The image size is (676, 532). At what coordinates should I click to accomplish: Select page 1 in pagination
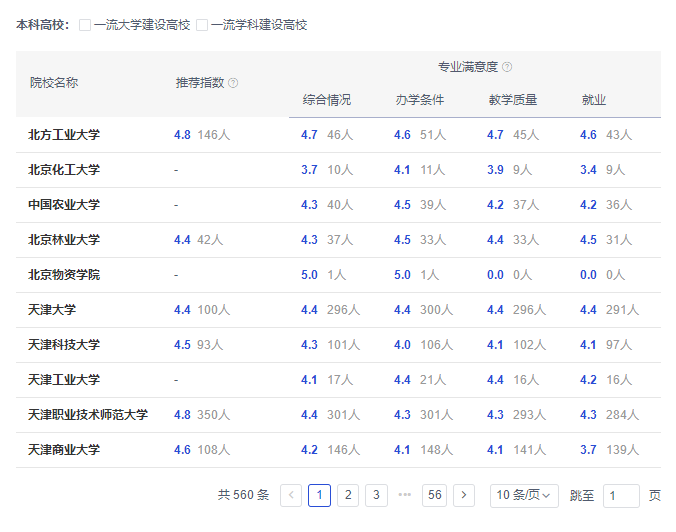[x=319, y=495]
